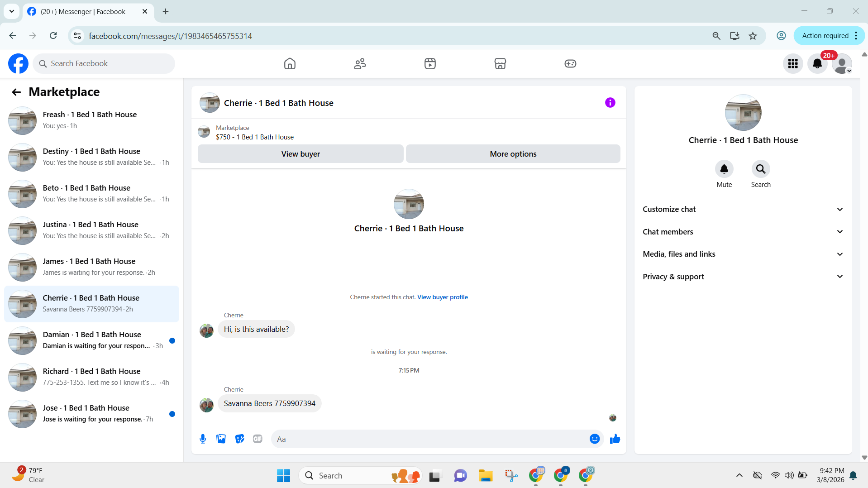Open the tab search dropdown arrow
Screen dimensions: 868x488
tap(12, 11)
